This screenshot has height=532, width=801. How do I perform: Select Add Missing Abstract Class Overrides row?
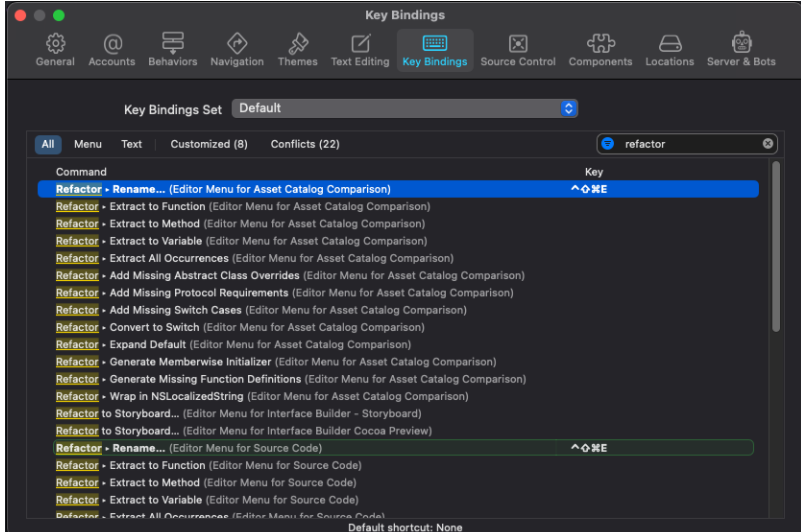(398, 275)
